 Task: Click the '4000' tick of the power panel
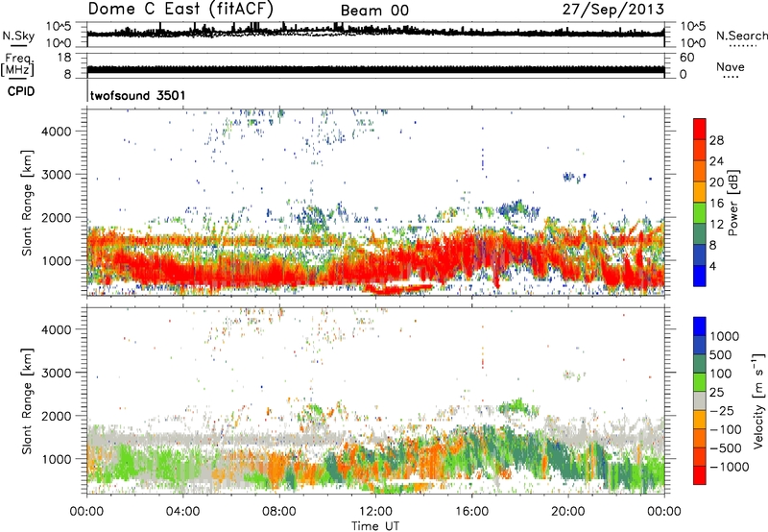coord(56,132)
